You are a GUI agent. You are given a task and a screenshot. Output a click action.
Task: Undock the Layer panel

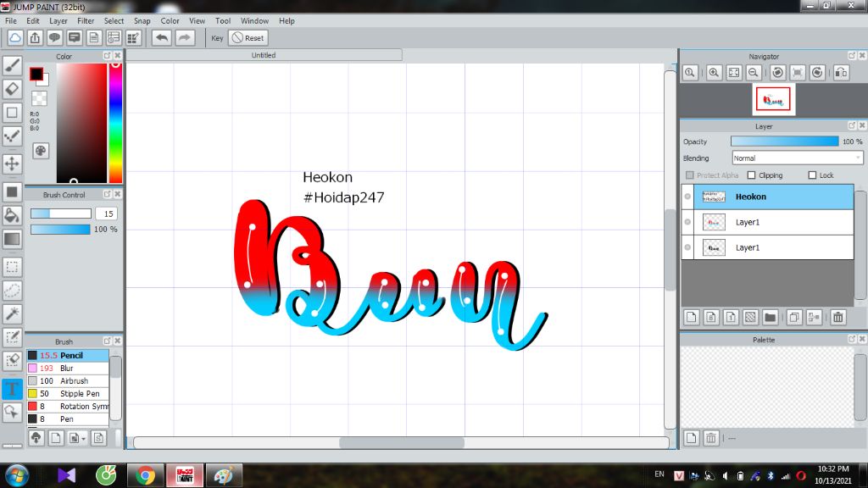(852, 125)
